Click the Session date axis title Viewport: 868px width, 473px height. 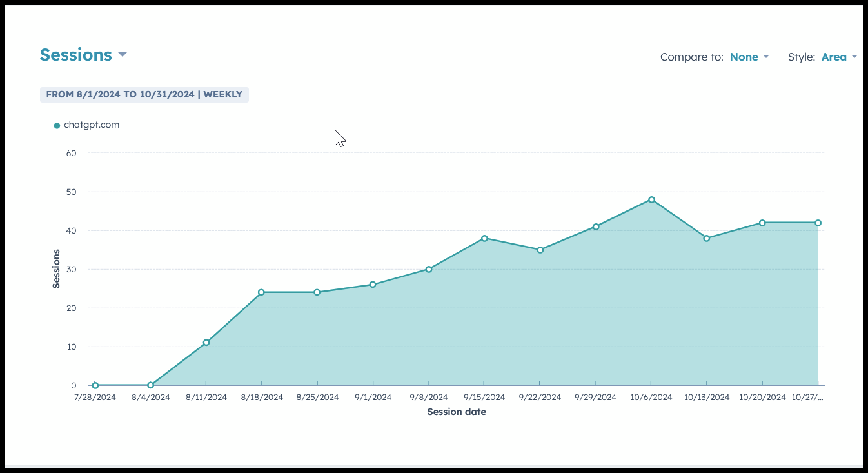point(457,412)
